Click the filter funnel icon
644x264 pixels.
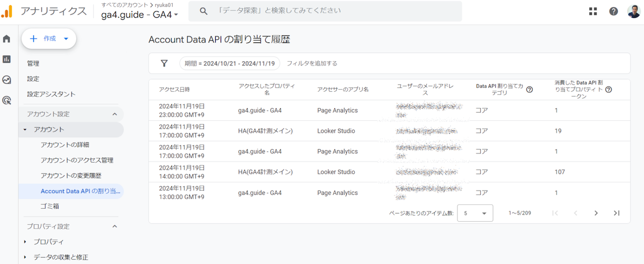(x=164, y=63)
